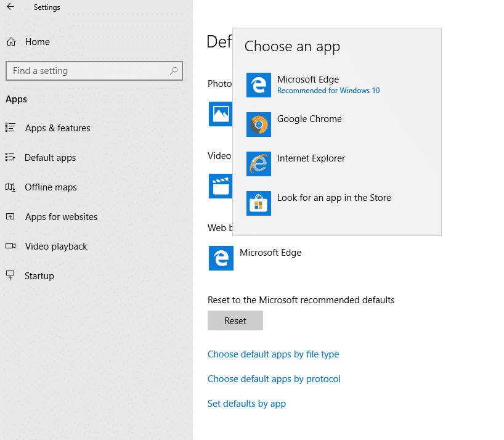Click the back arrow in Settings header
This screenshot has height=440, width=504.
pyautogui.click(x=10, y=7)
